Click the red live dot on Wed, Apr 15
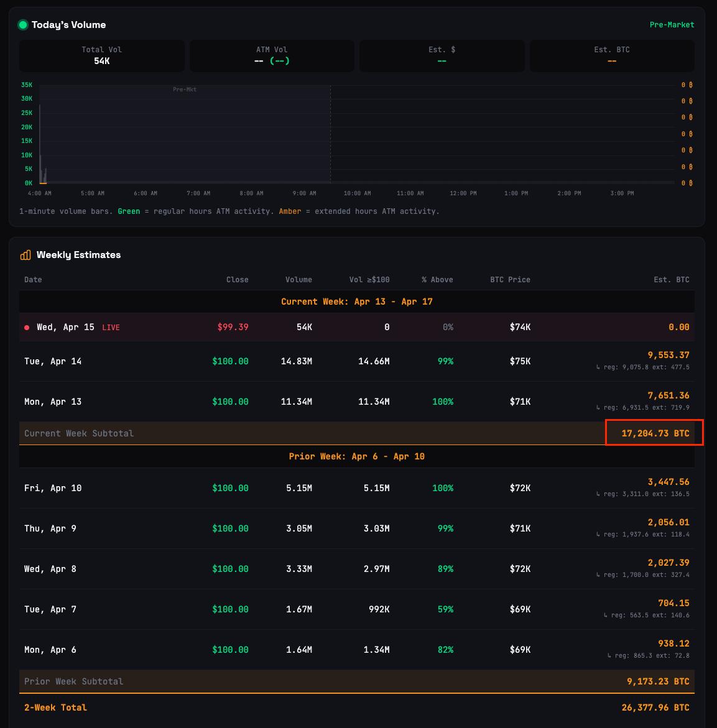Image resolution: width=717 pixels, height=728 pixels. tap(27, 328)
